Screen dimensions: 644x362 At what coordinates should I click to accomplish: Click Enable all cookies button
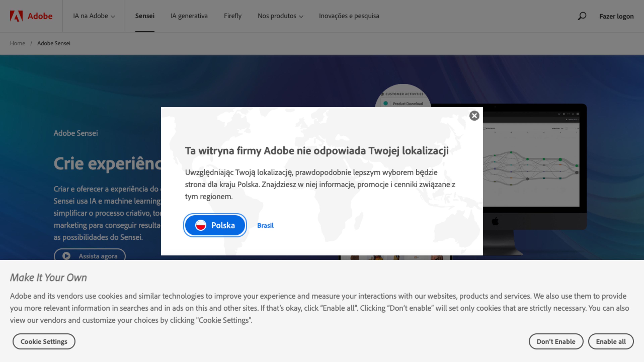click(x=611, y=341)
